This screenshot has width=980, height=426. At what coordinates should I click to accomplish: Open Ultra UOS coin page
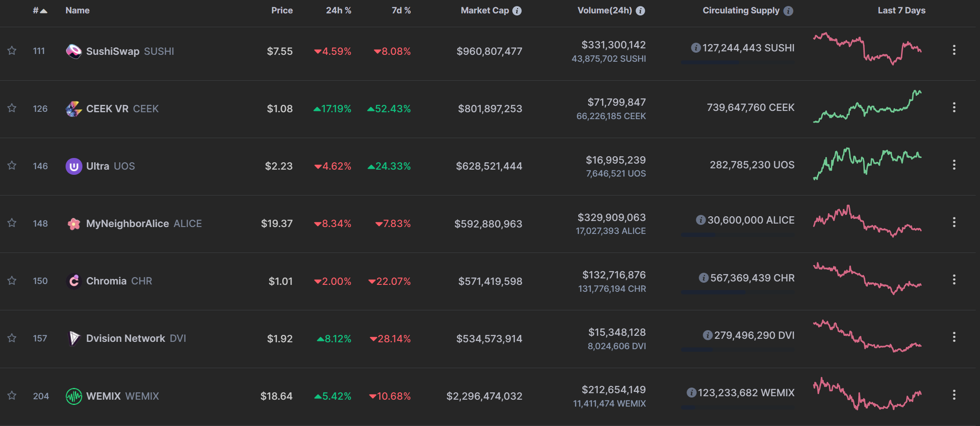110,166
